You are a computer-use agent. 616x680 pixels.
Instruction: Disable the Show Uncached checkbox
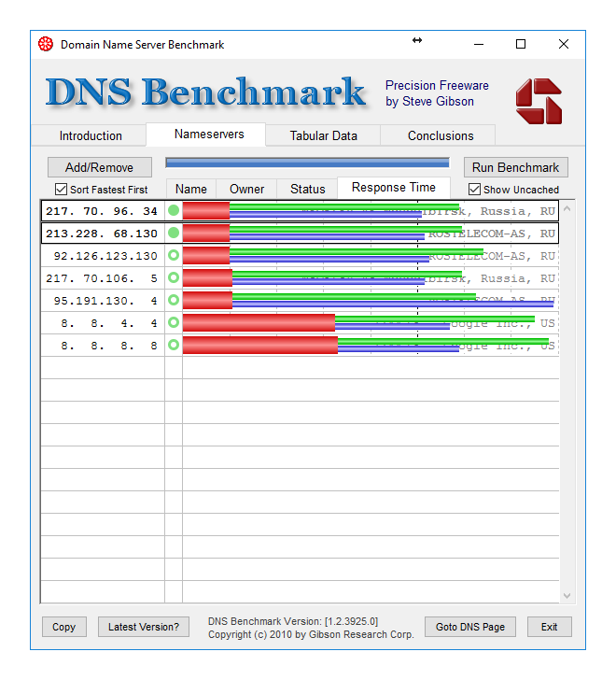(475, 190)
